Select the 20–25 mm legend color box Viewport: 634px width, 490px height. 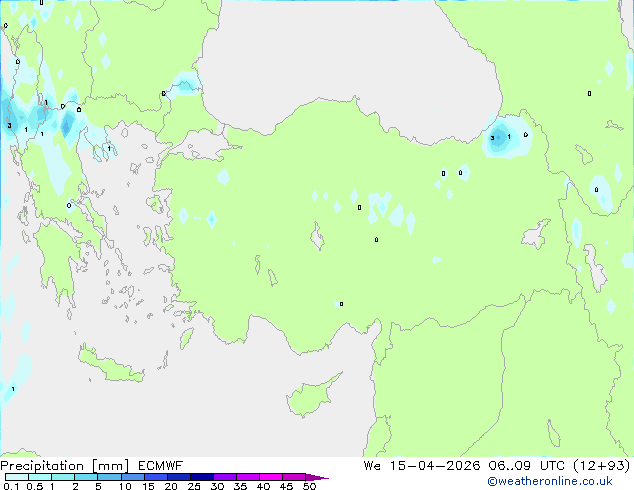179,477
